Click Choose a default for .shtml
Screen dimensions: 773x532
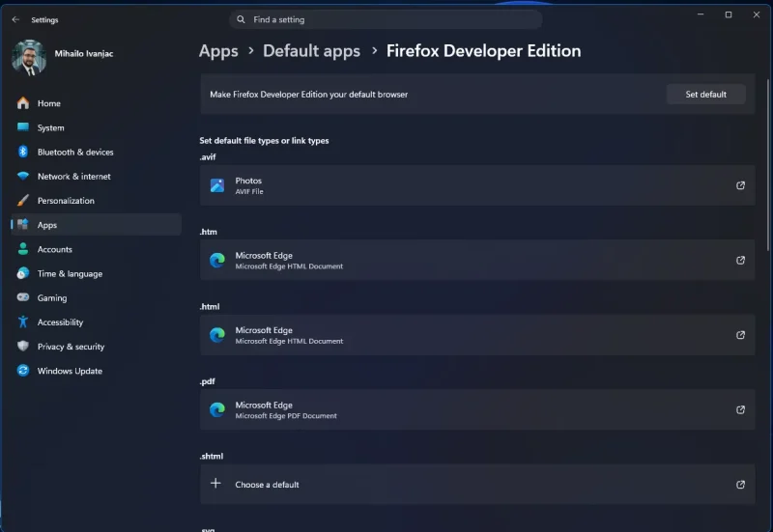pyautogui.click(x=477, y=485)
